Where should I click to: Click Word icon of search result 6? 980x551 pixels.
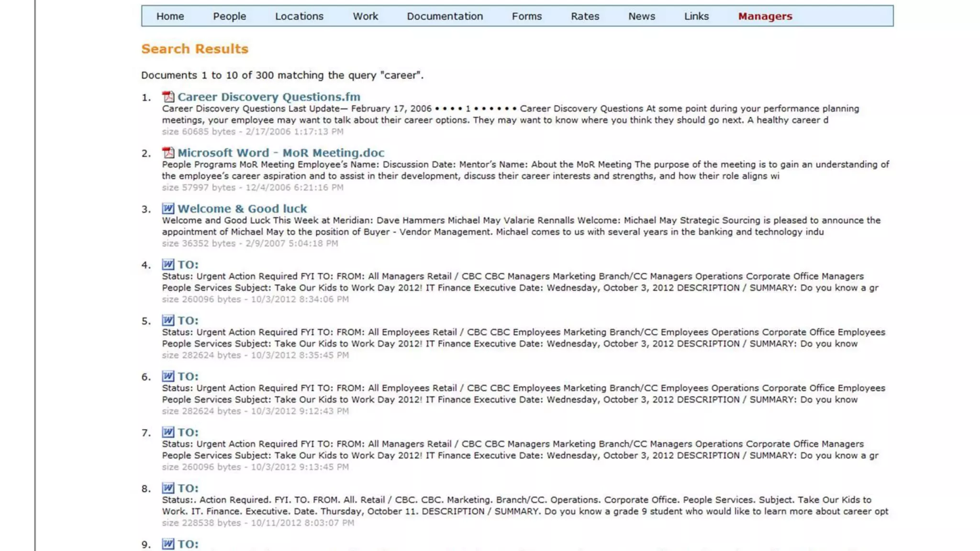tap(168, 376)
